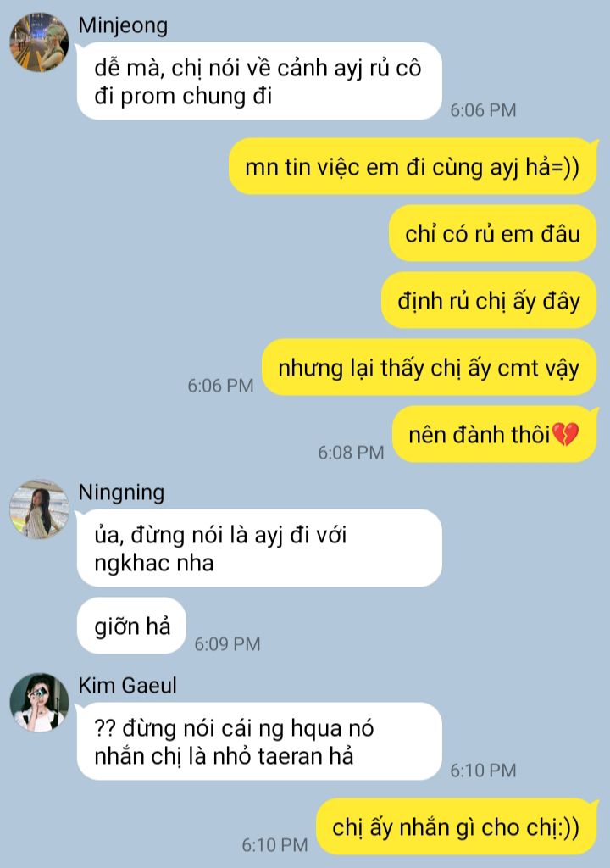The image size is (610, 868).
Task: Open Minjeong's profile picture
Action: point(39,42)
